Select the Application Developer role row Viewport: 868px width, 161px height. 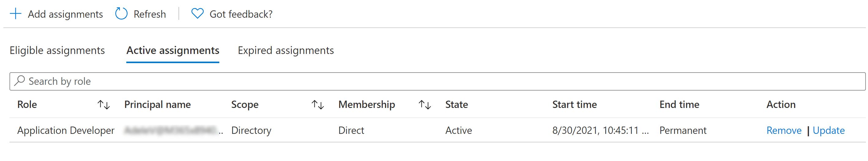pos(66,131)
